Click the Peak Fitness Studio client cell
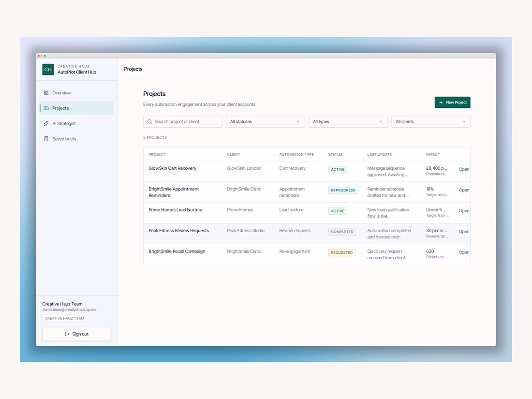Screen dimensions: 532x399 point(246,231)
